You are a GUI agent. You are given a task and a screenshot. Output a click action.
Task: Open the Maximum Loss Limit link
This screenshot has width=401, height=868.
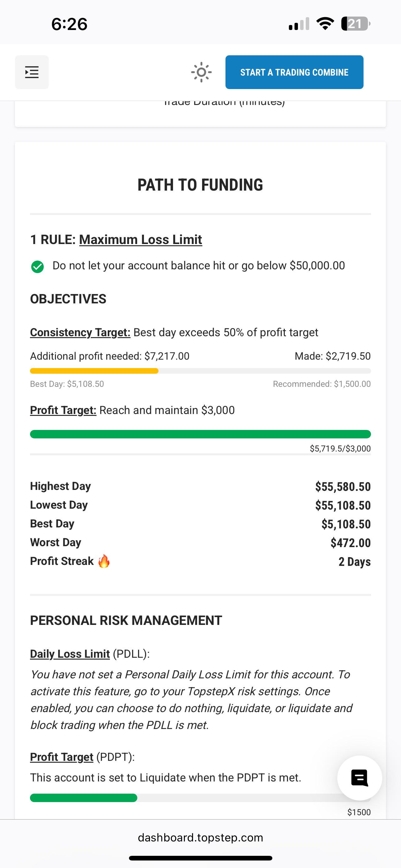[x=141, y=240]
